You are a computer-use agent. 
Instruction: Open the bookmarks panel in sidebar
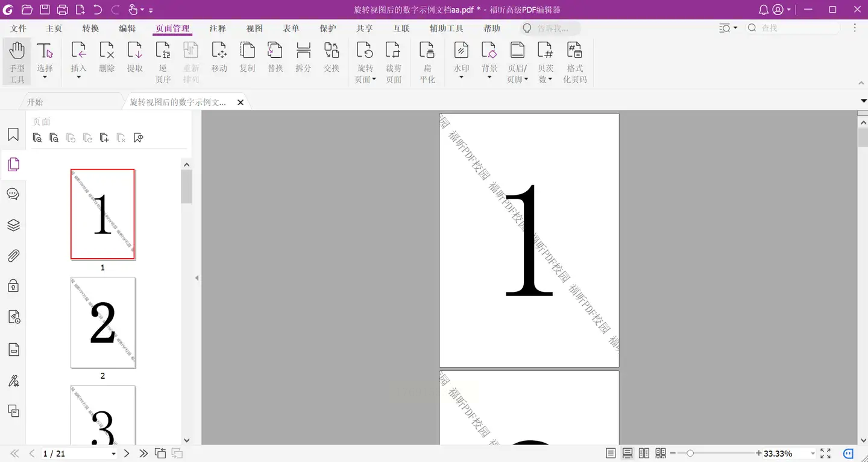(x=13, y=134)
